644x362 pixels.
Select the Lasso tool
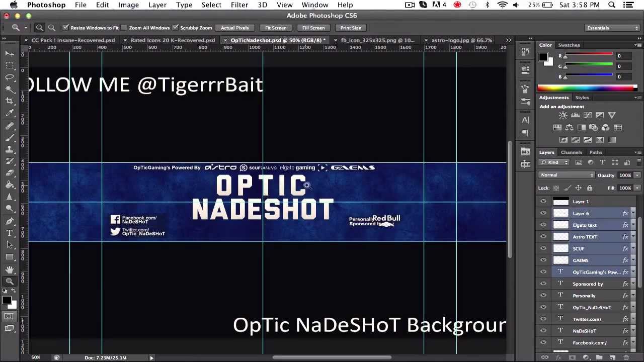[x=10, y=77]
